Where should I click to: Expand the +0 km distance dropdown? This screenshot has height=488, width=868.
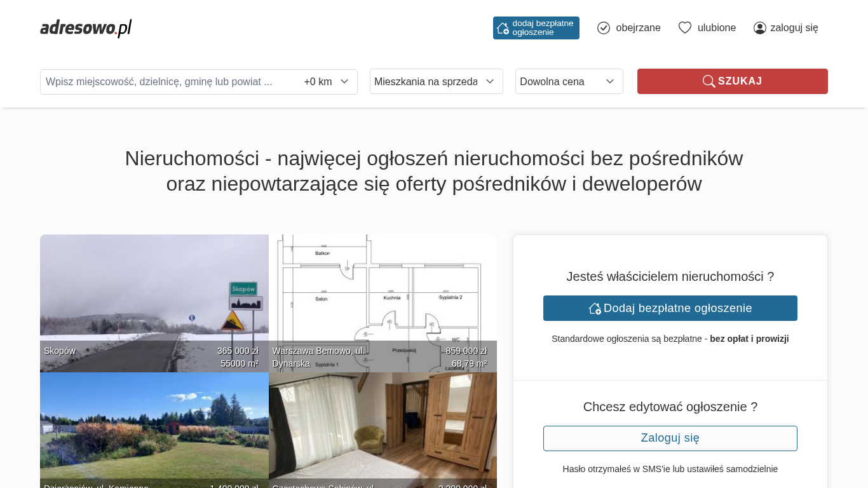coord(327,82)
